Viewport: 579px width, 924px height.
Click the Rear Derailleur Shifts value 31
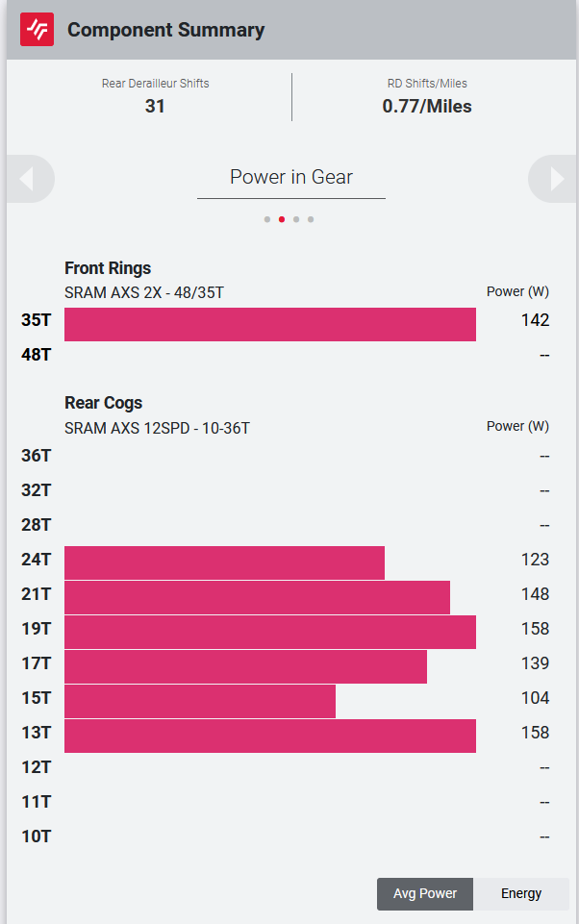click(155, 106)
